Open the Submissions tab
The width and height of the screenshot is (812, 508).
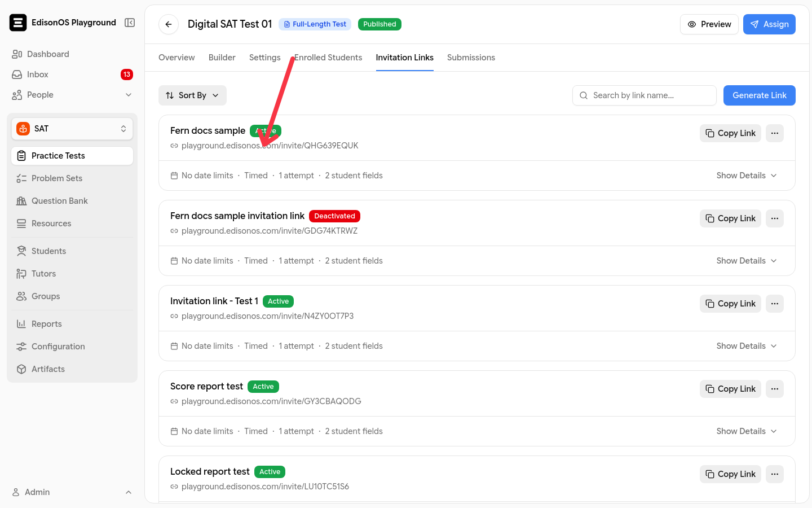click(x=471, y=58)
